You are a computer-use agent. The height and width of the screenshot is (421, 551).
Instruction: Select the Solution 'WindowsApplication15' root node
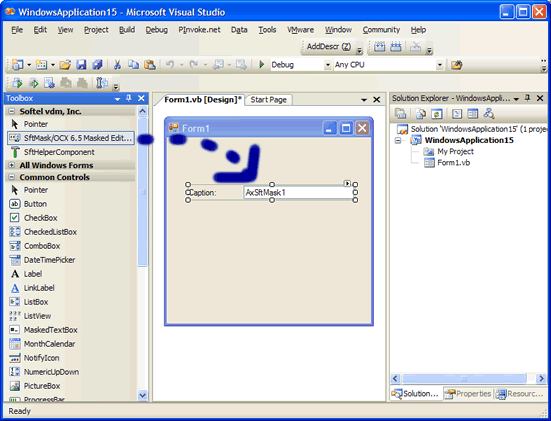point(472,129)
